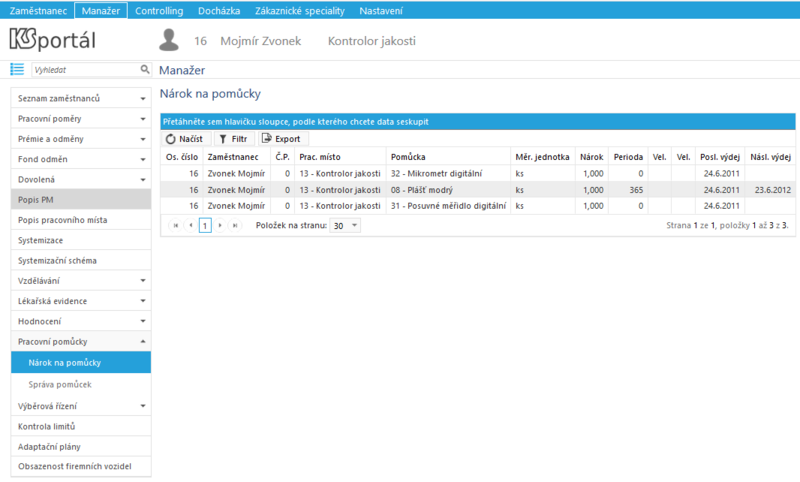This screenshot has height=482, width=800.
Task: Expand Lékařská evidence sidebar section
Action: tap(81, 301)
